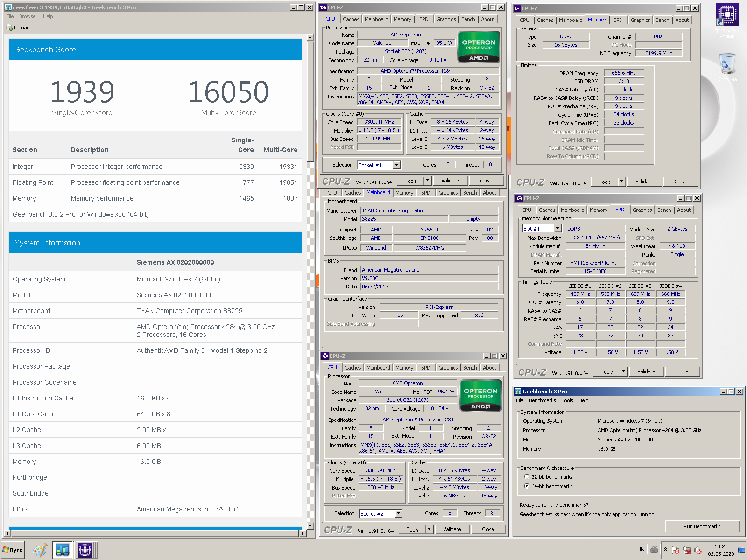Open the Caches tab in the Socket #1 CPU-Z window
747x560 pixels.
351,19
